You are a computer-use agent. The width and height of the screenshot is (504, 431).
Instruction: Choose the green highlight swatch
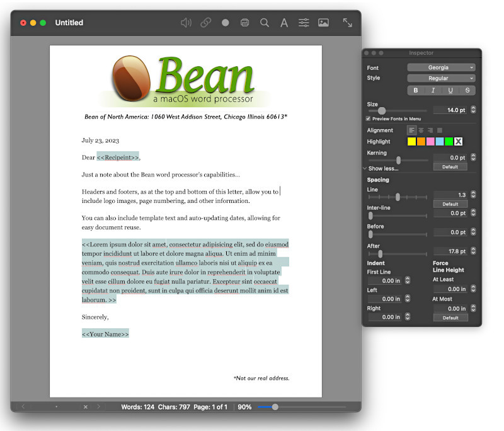tap(449, 141)
